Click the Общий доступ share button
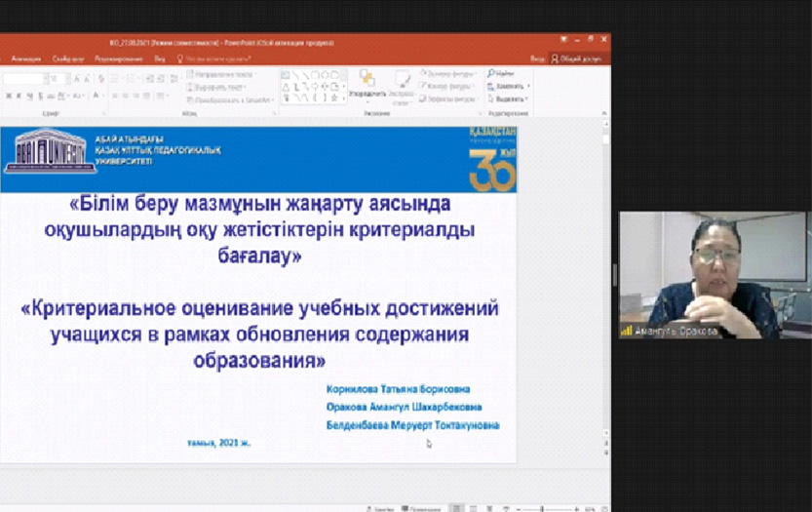Viewport: 812px width, 512px height. point(577,59)
